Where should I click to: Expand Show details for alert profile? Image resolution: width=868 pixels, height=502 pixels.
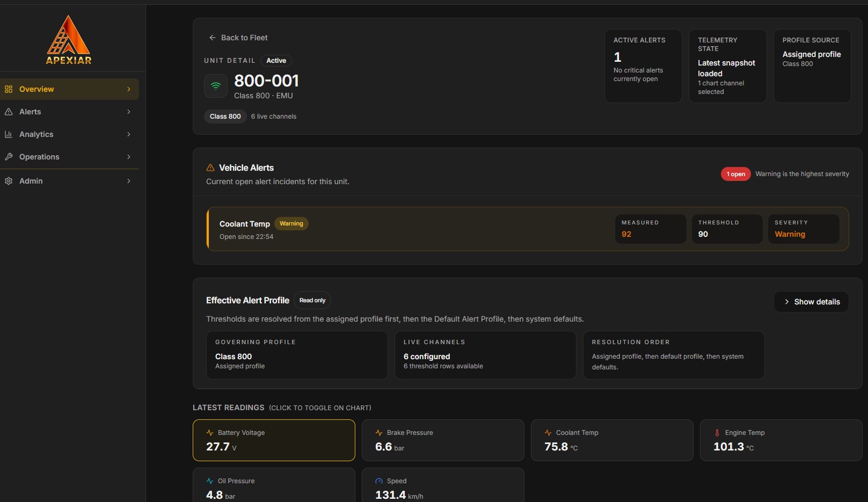click(x=811, y=302)
